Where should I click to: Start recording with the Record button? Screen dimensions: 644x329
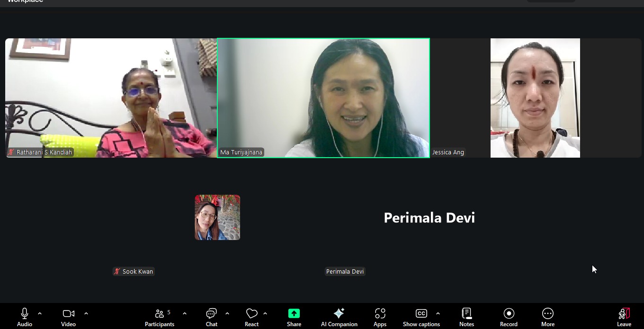(509, 314)
